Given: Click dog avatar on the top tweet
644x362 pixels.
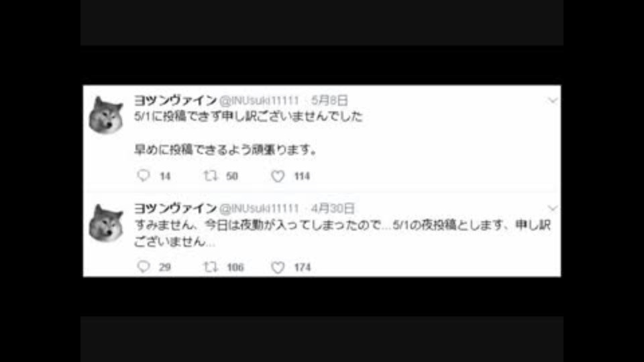Looking at the screenshot, I should click(107, 115).
